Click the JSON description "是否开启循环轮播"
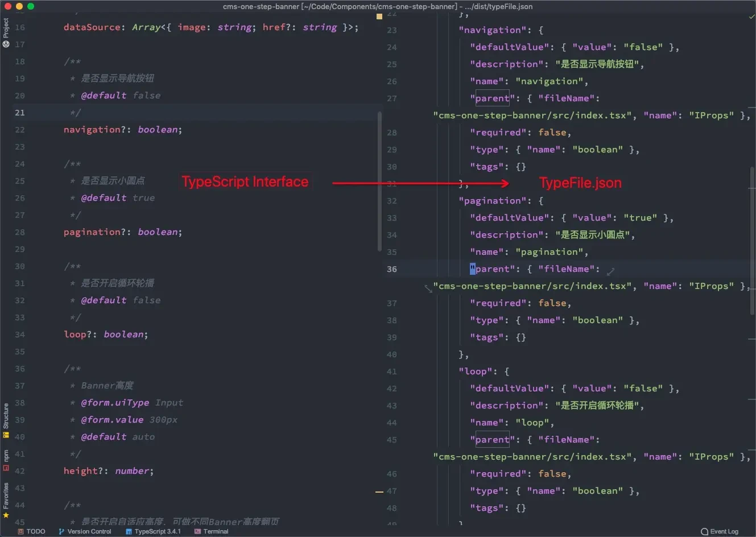Screen dimensions: 756x537 click(600, 406)
